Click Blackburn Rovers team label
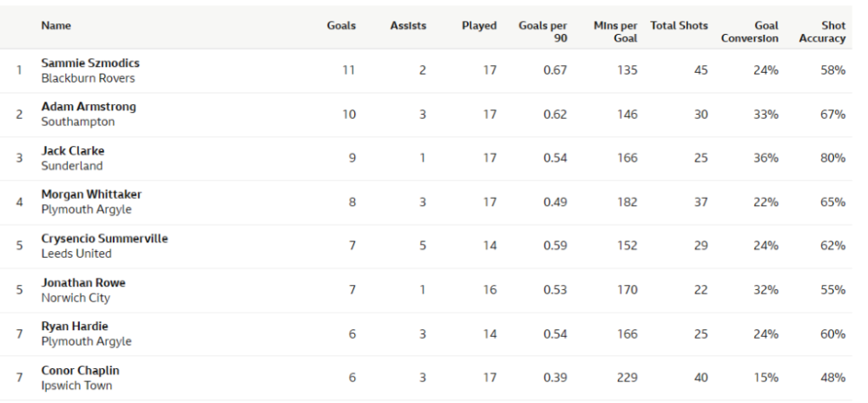This screenshot has height=403, width=868. [x=89, y=78]
